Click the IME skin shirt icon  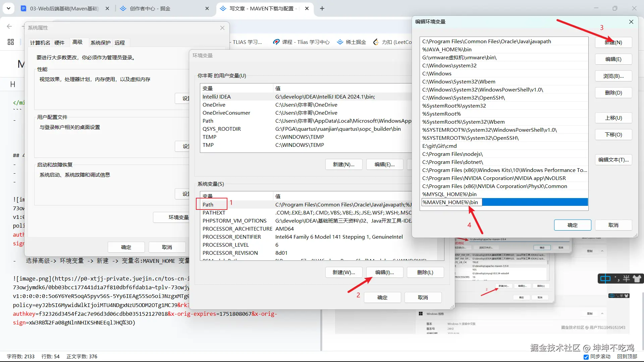click(636, 279)
